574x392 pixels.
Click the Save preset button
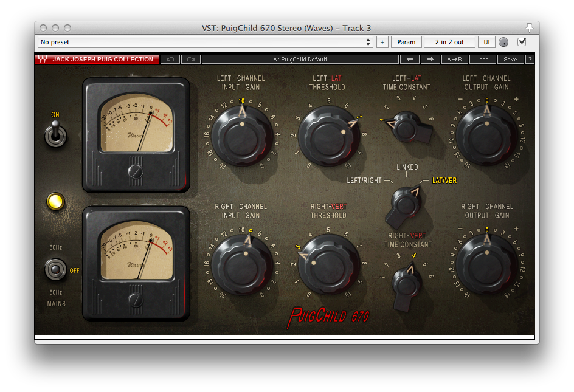(510, 60)
